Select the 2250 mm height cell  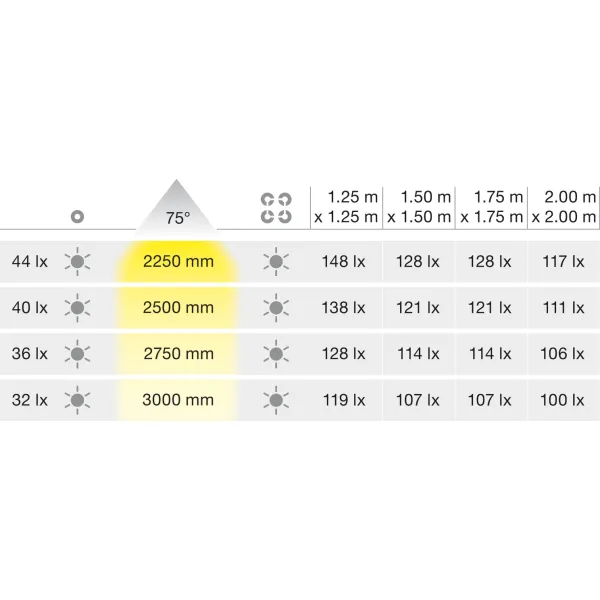[x=178, y=262]
